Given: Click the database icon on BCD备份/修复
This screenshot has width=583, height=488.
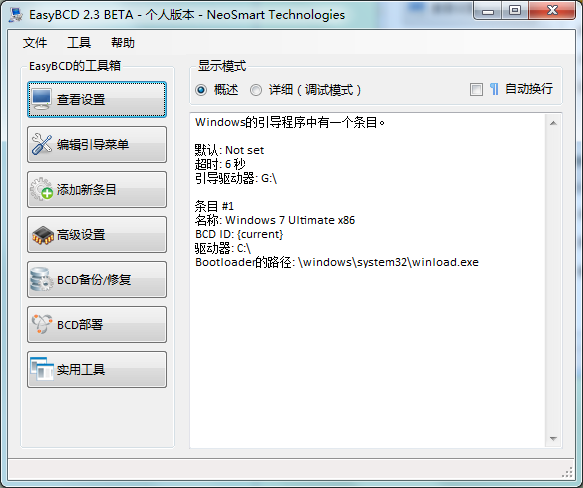Looking at the screenshot, I should 41,279.
